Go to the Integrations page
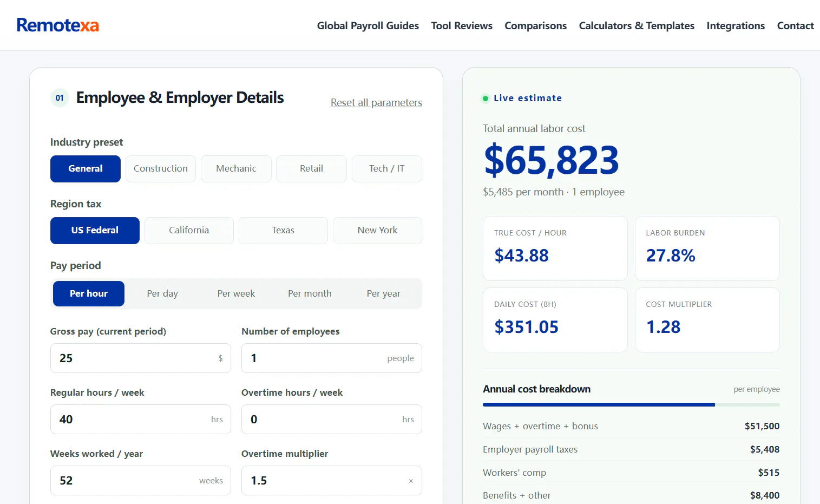Screen dimensions: 820x504 pos(736,25)
